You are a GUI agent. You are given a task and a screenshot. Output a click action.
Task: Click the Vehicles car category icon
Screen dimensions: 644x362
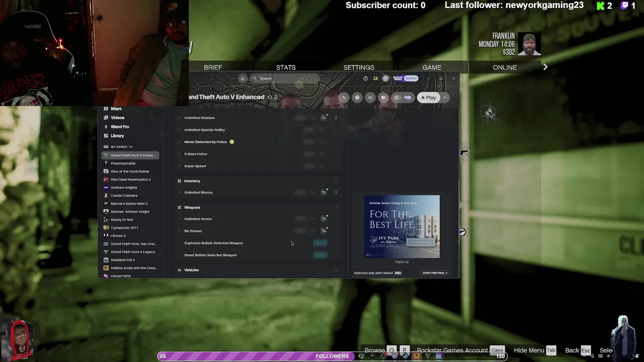(x=179, y=270)
